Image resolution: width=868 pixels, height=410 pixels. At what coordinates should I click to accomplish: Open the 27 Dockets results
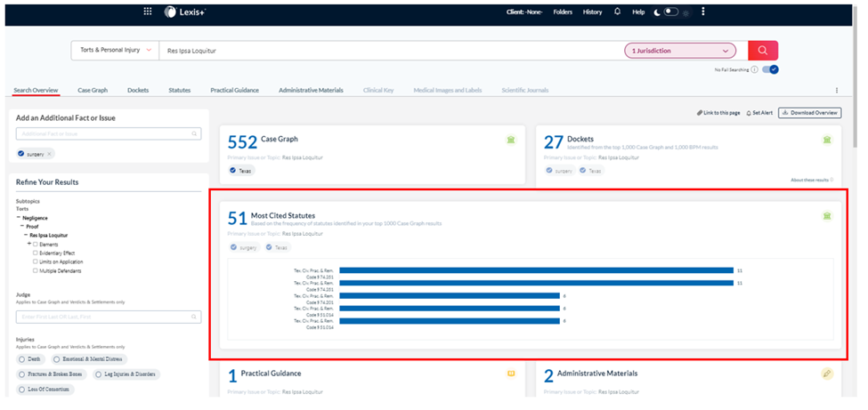[569, 141]
